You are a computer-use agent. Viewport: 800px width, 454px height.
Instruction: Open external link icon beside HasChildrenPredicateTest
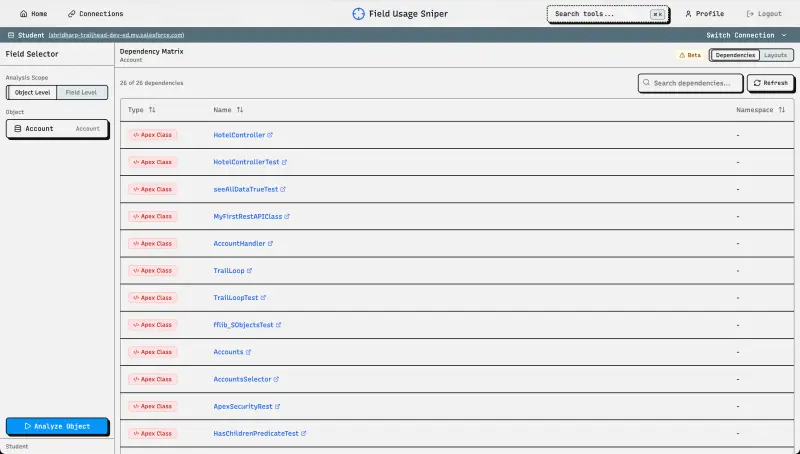point(304,434)
